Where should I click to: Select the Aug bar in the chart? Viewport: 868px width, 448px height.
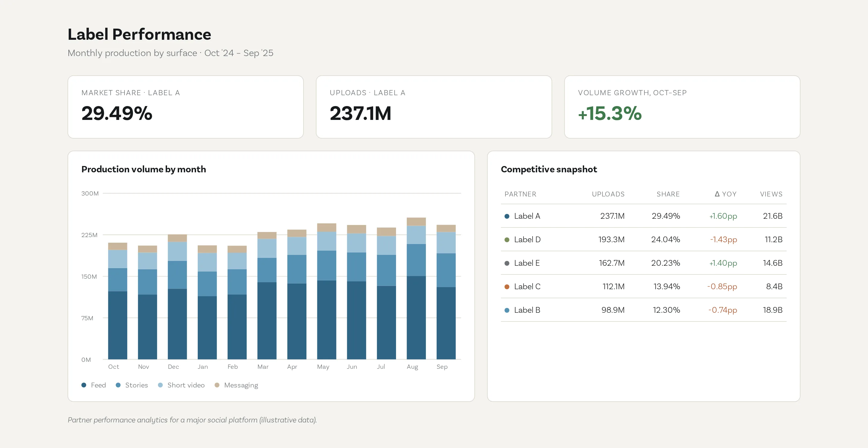click(x=416, y=288)
